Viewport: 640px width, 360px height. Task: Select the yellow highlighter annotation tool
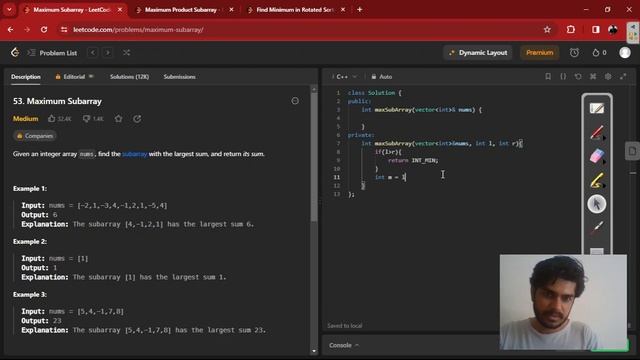597,180
